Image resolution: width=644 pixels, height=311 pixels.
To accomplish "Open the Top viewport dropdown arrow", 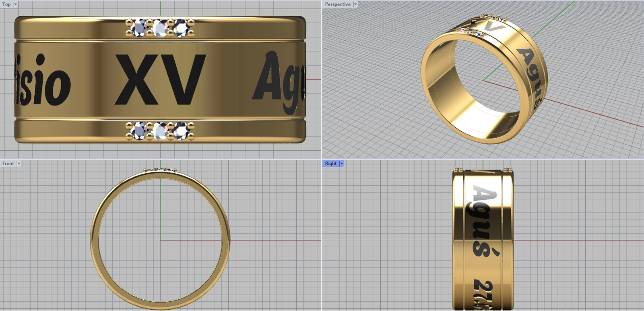I will coord(16,4).
